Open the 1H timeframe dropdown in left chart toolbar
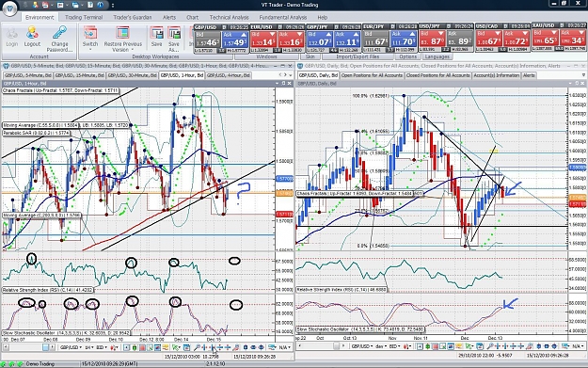This screenshot has width=588, height=368. click(x=89, y=347)
